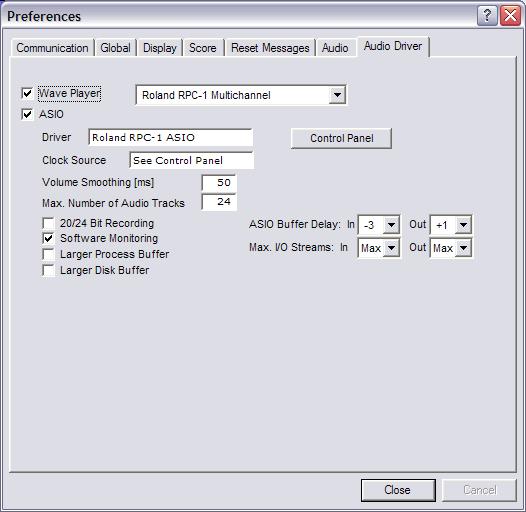This screenshot has width=526, height=512.
Task: Uncheck Software Monitoring option
Action: [48, 238]
